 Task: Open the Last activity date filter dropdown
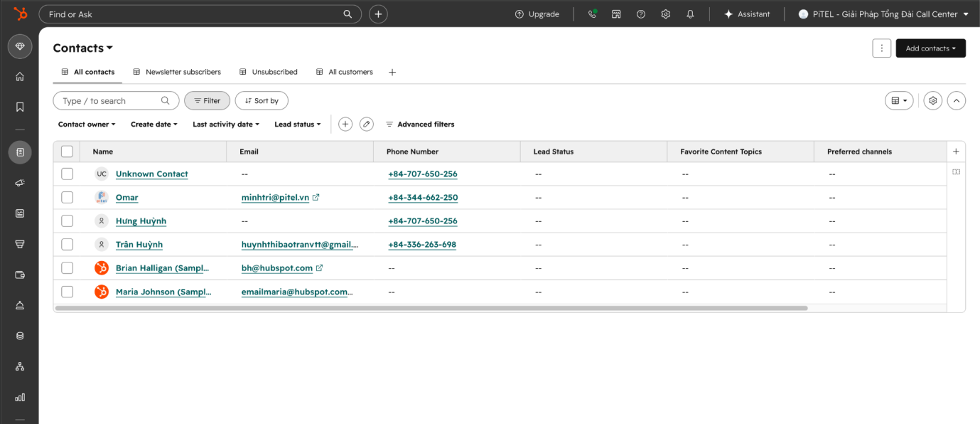(x=226, y=124)
